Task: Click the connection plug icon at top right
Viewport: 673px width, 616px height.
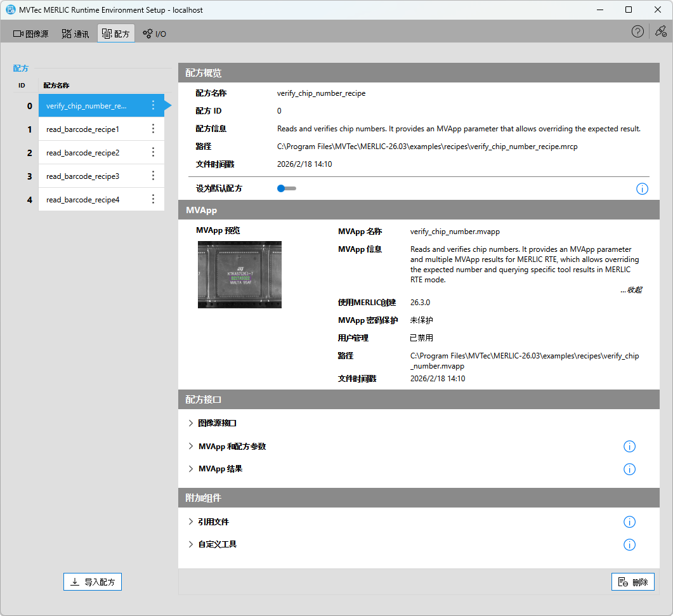Action: [660, 32]
